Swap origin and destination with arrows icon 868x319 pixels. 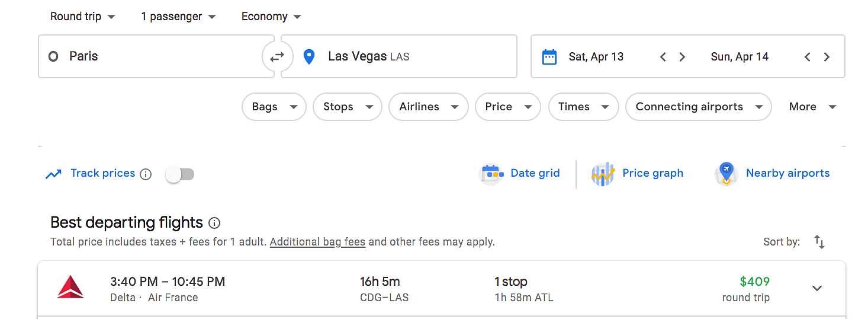point(277,56)
